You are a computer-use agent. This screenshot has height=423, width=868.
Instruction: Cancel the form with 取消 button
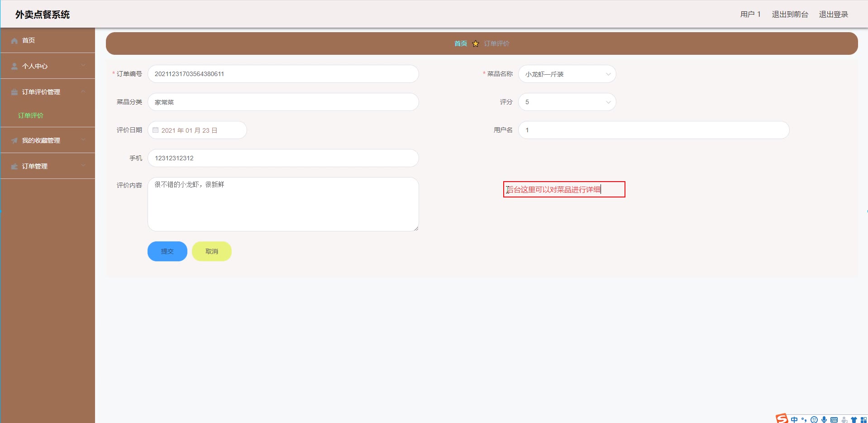(x=212, y=251)
